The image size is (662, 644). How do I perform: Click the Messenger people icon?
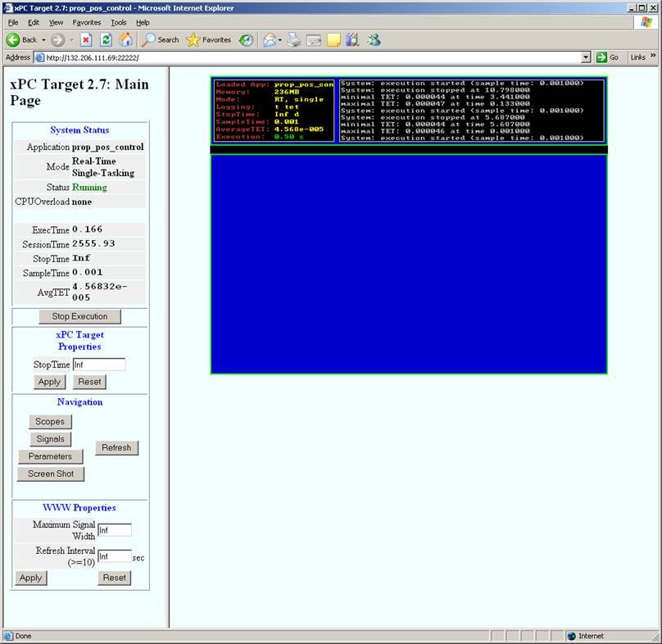[374, 40]
